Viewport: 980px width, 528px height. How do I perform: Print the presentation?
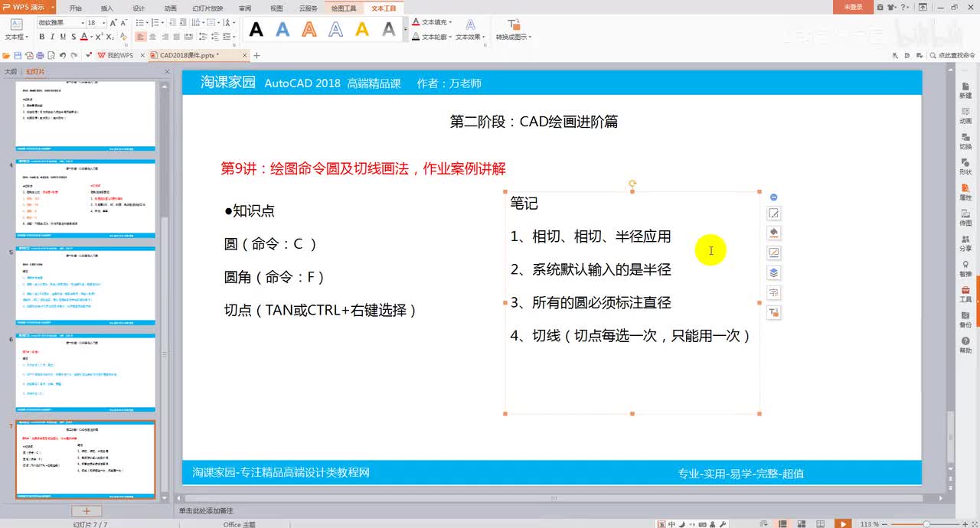tap(40, 55)
